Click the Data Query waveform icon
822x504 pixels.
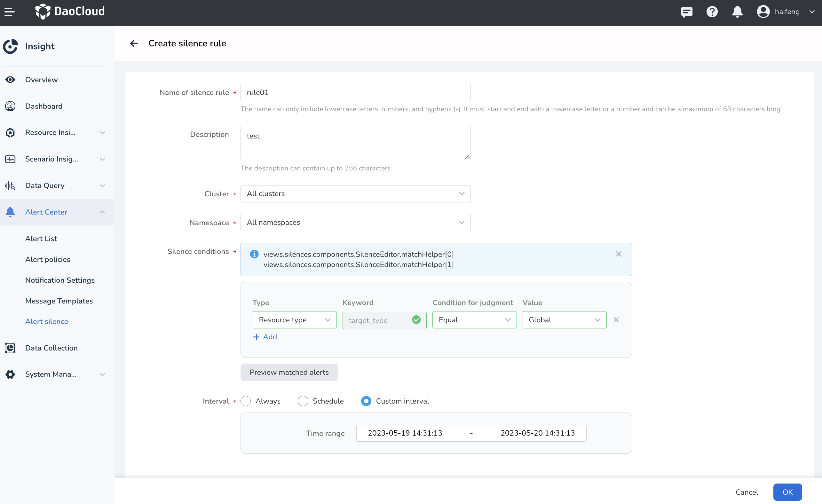(10, 186)
